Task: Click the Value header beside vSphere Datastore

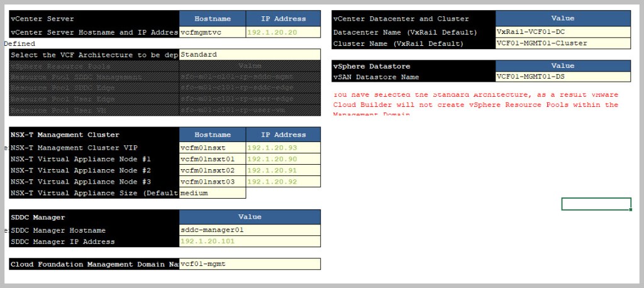Action: point(563,66)
